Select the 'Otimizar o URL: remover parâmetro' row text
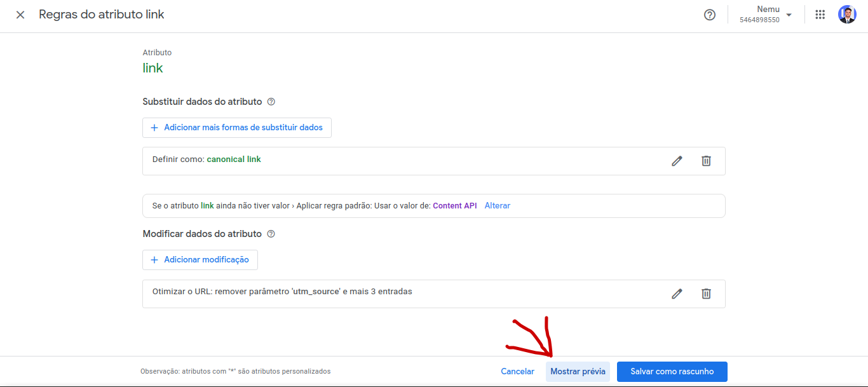This screenshot has height=387, width=868. tap(282, 292)
